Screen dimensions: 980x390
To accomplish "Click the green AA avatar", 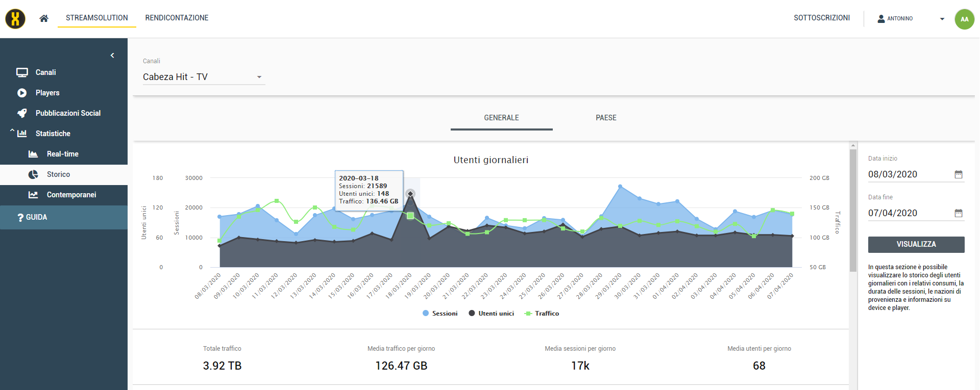I will pyautogui.click(x=964, y=19).
